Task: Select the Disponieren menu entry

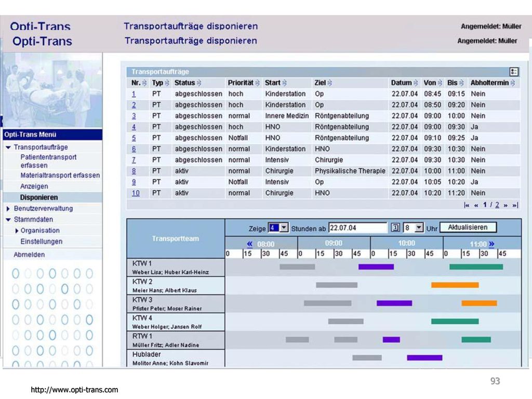Action: [39, 197]
